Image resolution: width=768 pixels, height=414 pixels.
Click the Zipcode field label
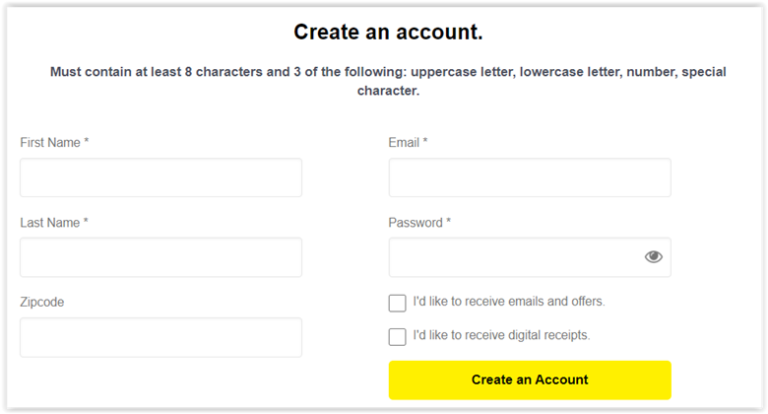(44, 302)
